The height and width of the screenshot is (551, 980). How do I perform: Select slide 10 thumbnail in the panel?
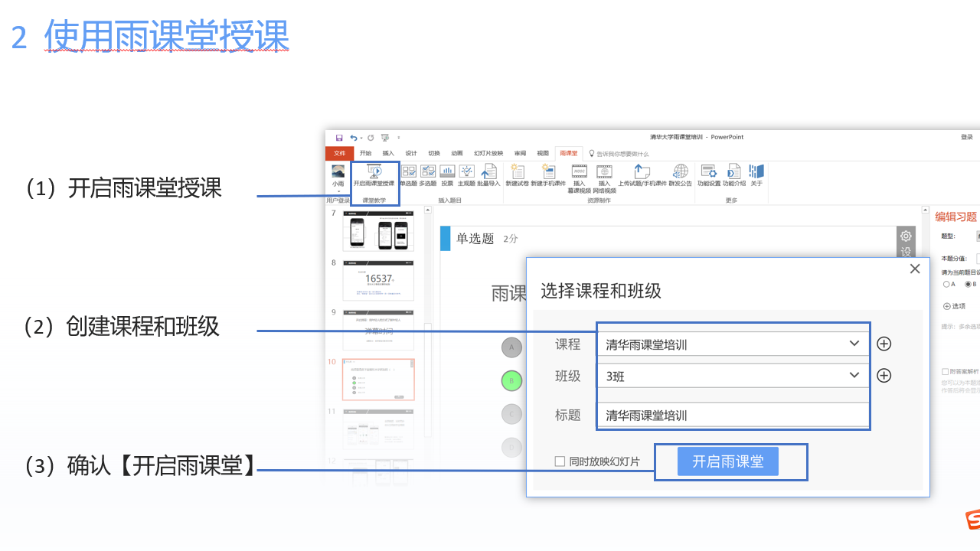point(379,379)
